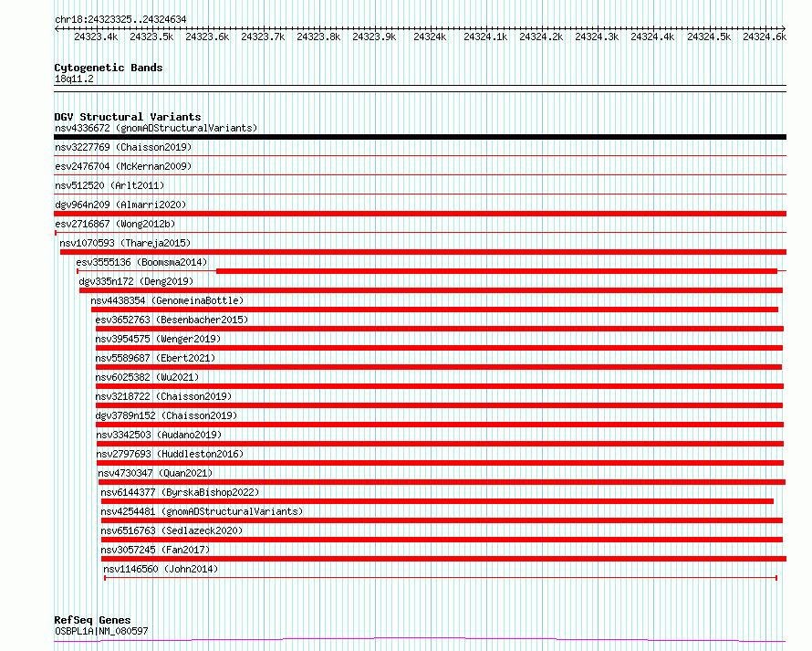812x651 pixels.
Task: Open variant nsv3954575 (Wenger2019)
Action: pyautogui.click(x=158, y=339)
